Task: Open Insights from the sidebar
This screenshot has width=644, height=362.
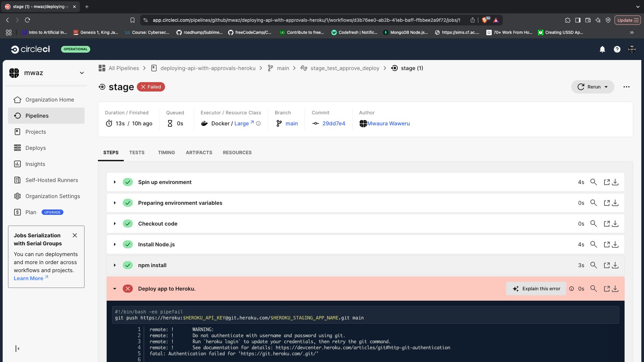Action: pyautogui.click(x=35, y=164)
